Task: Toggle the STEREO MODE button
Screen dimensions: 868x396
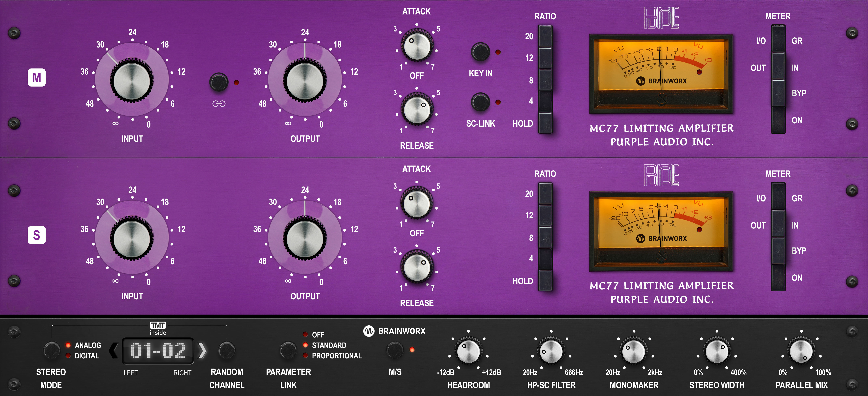Action: pyautogui.click(x=52, y=350)
